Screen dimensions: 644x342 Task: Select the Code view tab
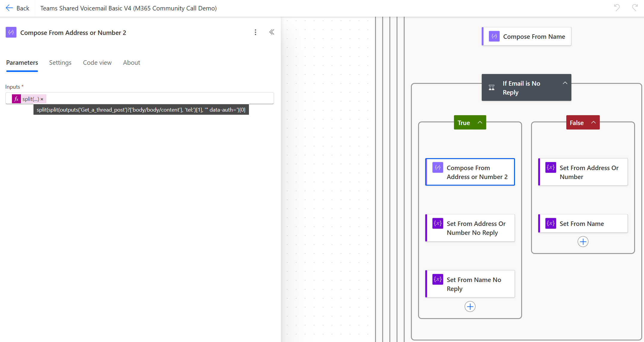click(97, 63)
